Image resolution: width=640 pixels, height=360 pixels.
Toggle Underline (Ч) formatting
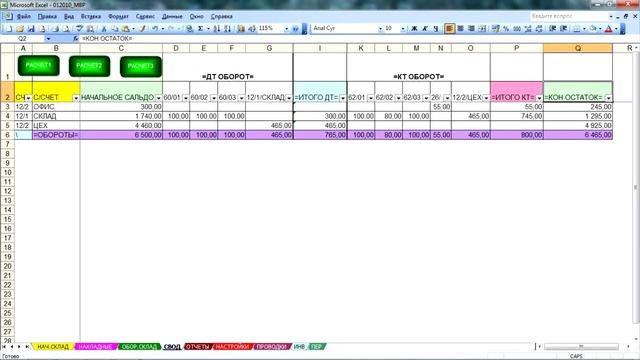436,29
